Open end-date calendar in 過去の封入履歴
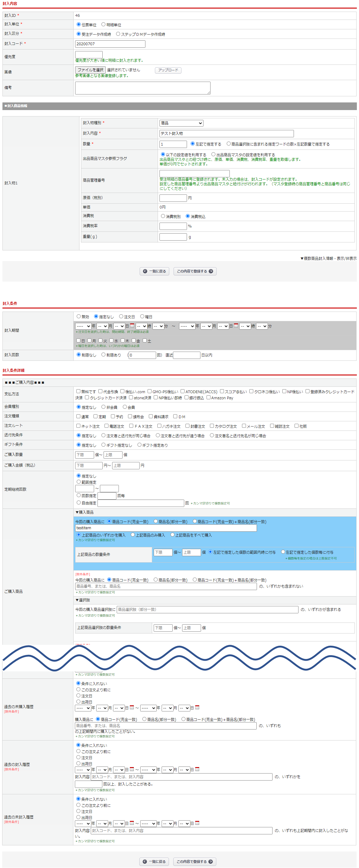Screen dimensions: 359x868 pyautogui.click(x=197, y=769)
